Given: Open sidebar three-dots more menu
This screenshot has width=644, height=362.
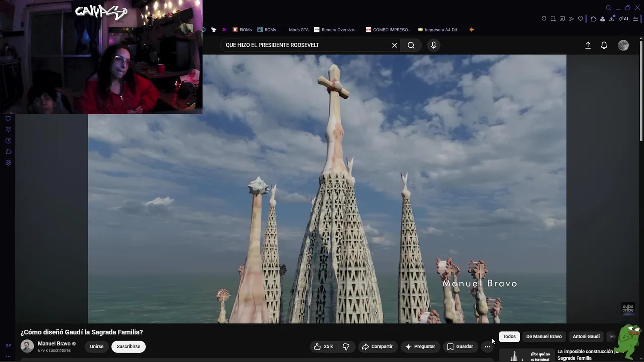Looking at the screenshot, I should pos(8,356).
